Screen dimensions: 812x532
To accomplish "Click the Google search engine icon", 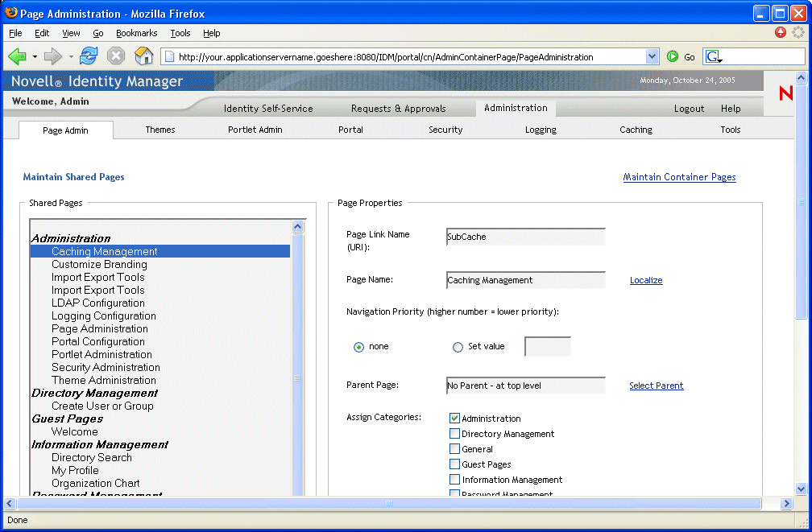I will point(713,57).
